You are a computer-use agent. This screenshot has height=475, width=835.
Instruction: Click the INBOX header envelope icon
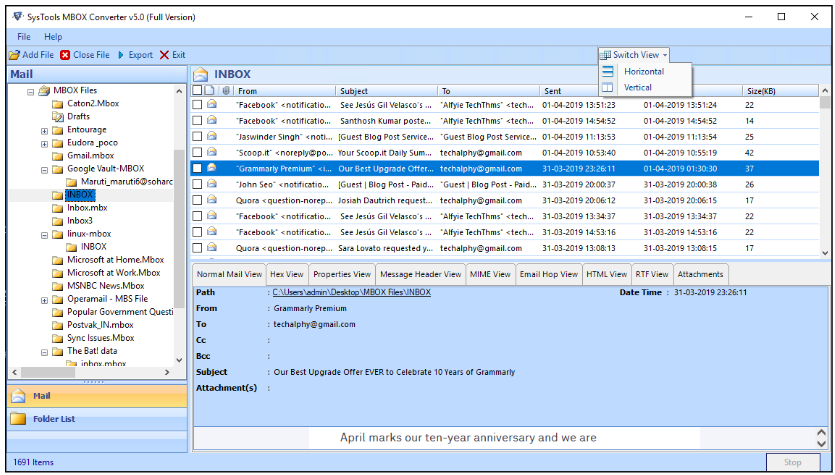click(x=201, y=74)
